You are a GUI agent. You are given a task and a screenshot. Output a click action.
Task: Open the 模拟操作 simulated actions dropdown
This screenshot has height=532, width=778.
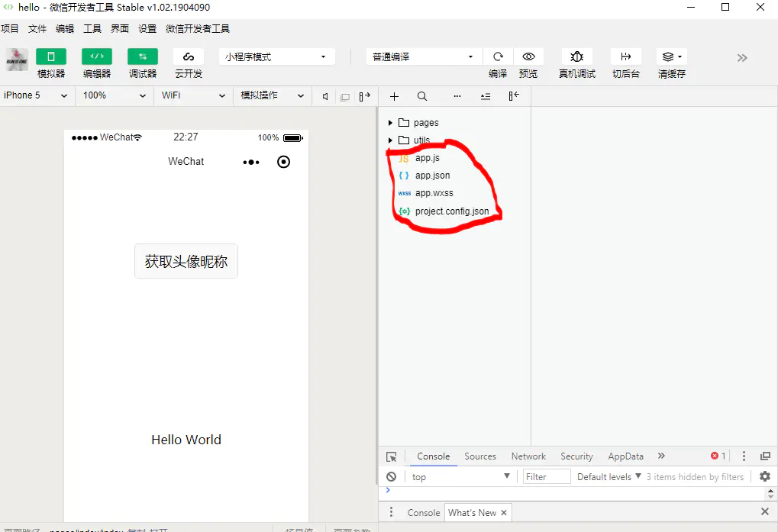[x=273, y=95]
